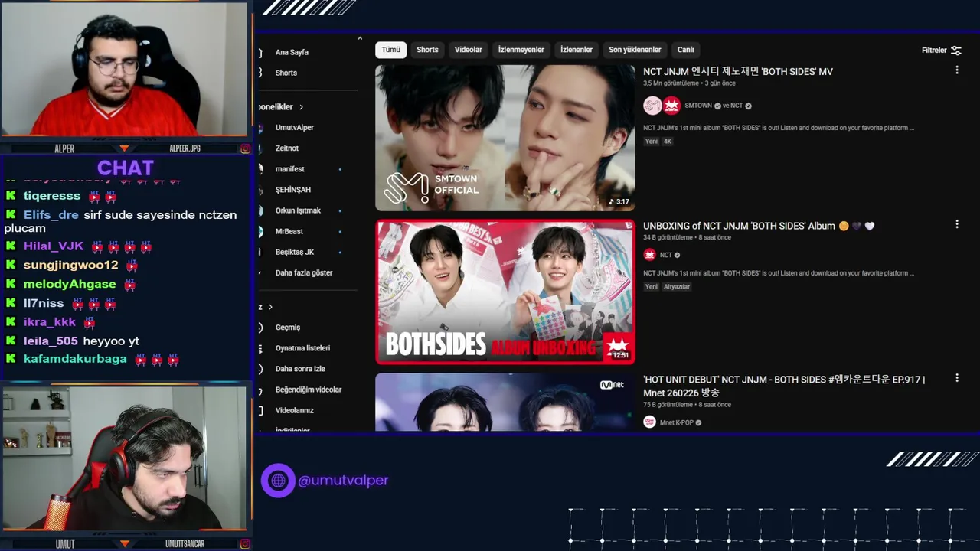Open the Filtreler filter icon
Screen dimensions: 980x551
pos(956,51)
